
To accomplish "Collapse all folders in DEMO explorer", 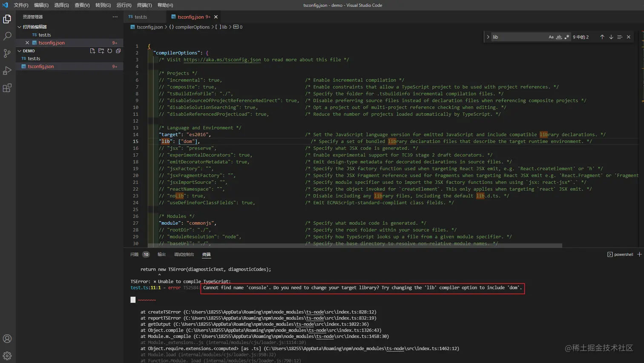I will point(118,51).
